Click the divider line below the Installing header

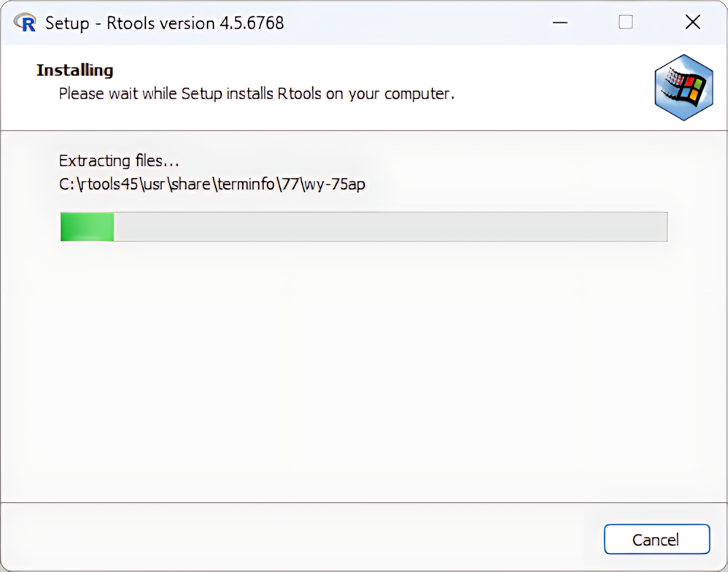coord(363,131)
